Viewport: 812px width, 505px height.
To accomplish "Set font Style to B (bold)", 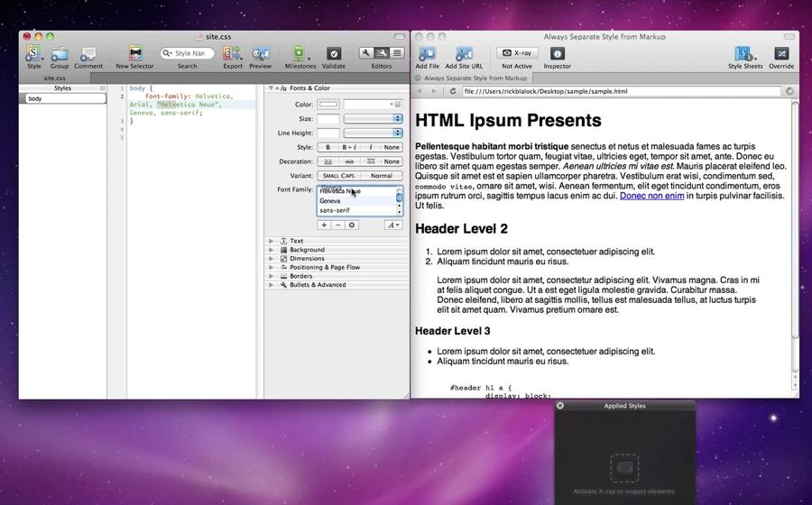I will tap(328, 148).
